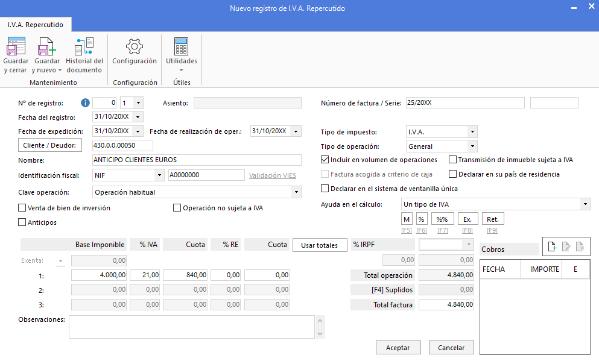Viewport: 599px width, 364px height.
Task: Select the I.V.A. Repercutido tab
Action: pyautogui.click(x=36, y=25)
